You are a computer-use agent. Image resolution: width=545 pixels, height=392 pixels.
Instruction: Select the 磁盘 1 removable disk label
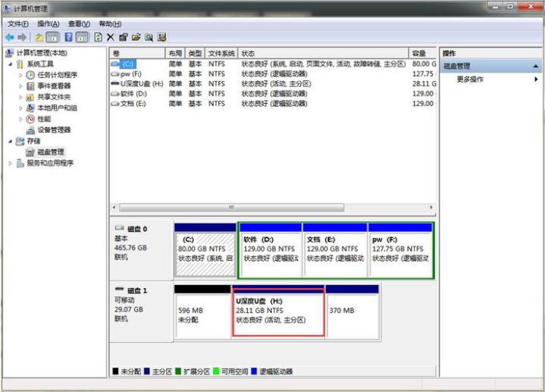click(137, 290)
